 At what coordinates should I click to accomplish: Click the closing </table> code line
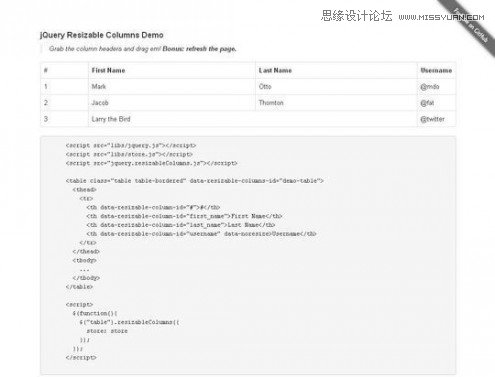[x=79, y=287]
